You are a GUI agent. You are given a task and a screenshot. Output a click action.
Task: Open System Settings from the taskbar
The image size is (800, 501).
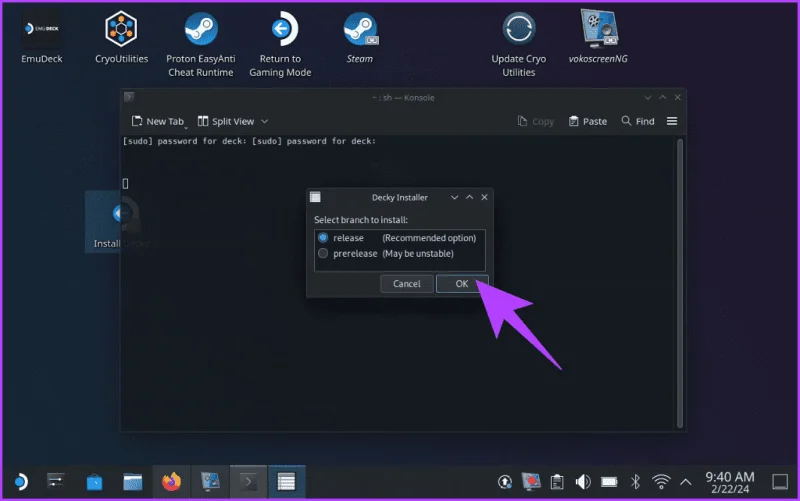click(56, 482)
